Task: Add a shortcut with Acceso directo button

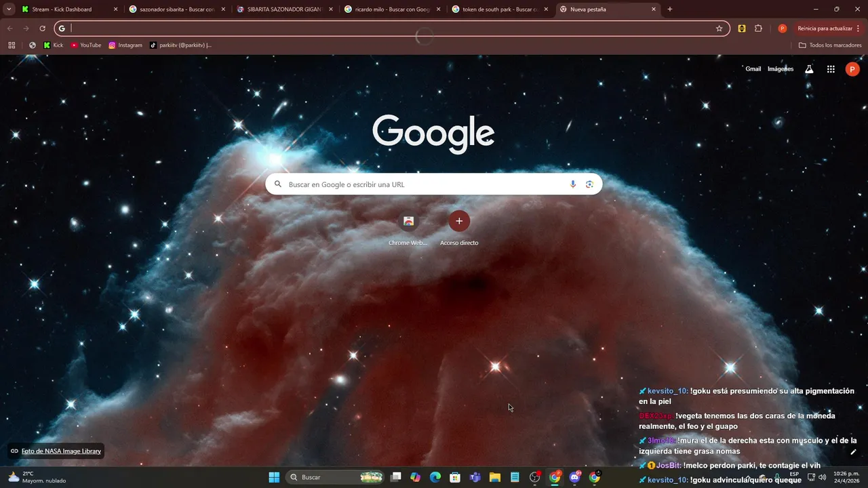Action: [459, 228]
